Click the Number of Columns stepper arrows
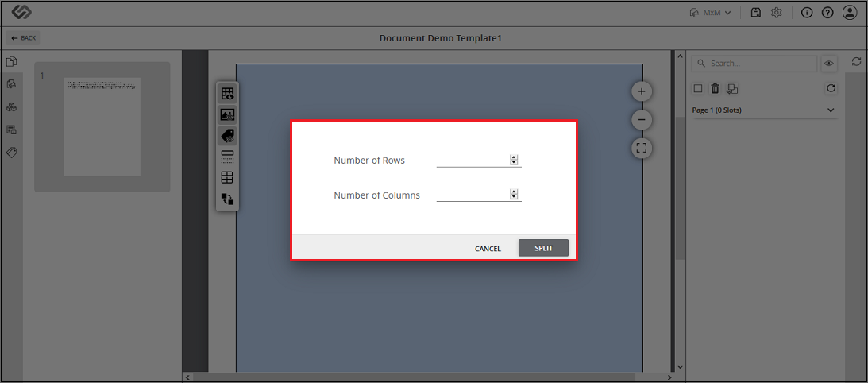 pos(514,195)
